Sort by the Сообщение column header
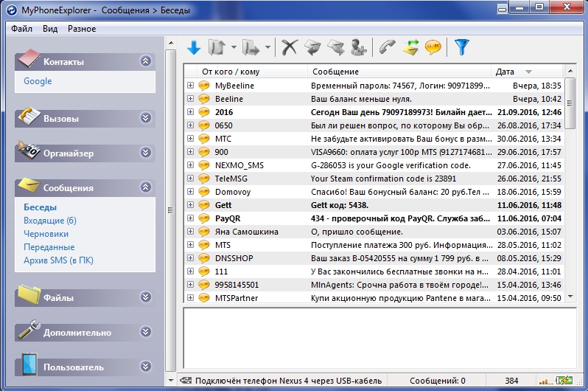 pos(399,72)
